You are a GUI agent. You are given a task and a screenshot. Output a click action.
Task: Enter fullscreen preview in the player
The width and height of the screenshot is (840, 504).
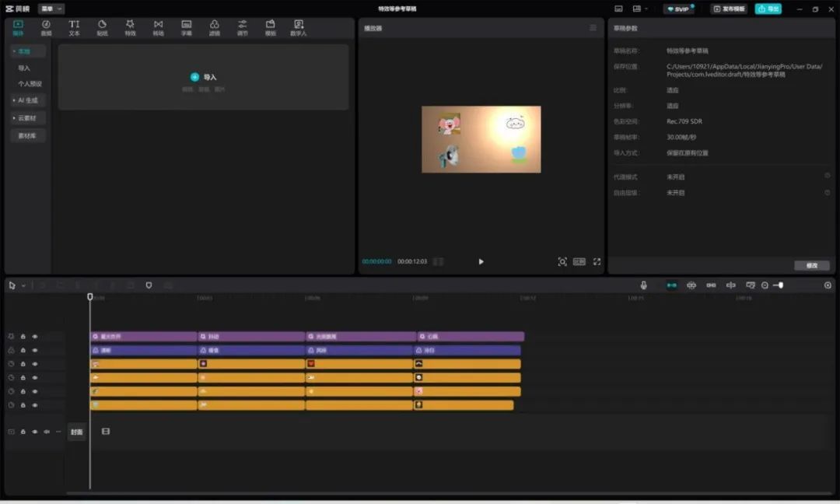coord(597,261)
